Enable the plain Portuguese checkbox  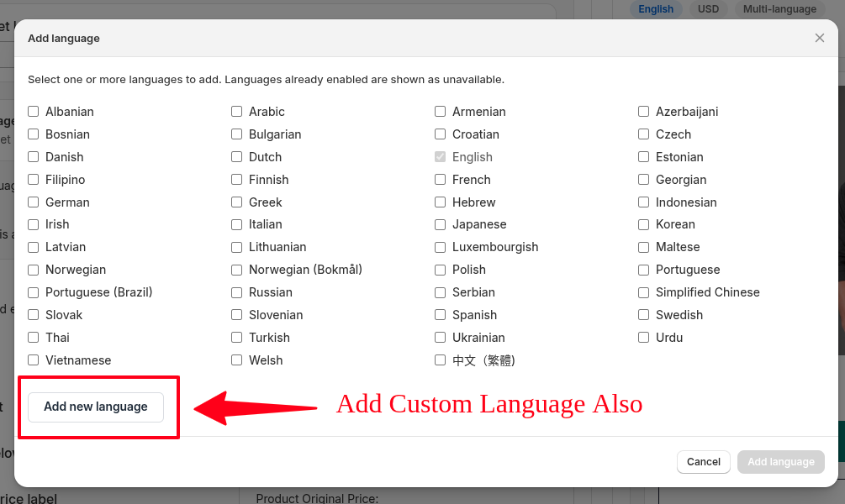(x=643, y=270)
